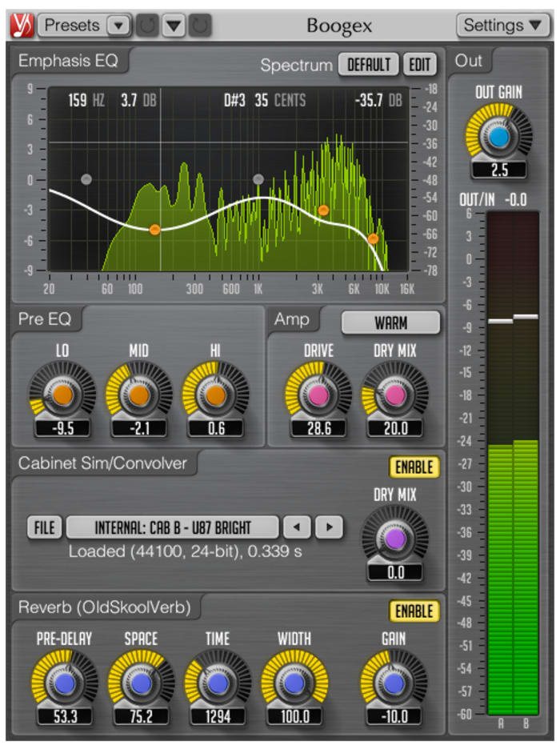The image size is (560, 749).
Task: Click the File button to load impulse
Action: click(44, 527)
